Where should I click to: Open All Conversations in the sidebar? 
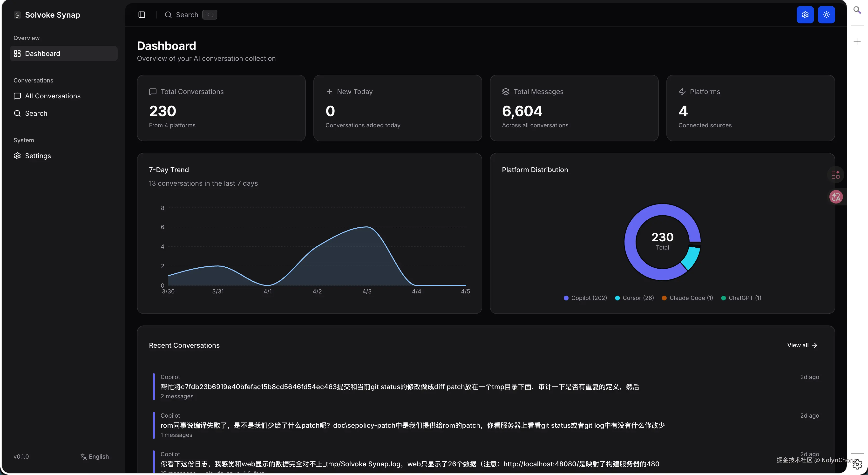[53, 96]
